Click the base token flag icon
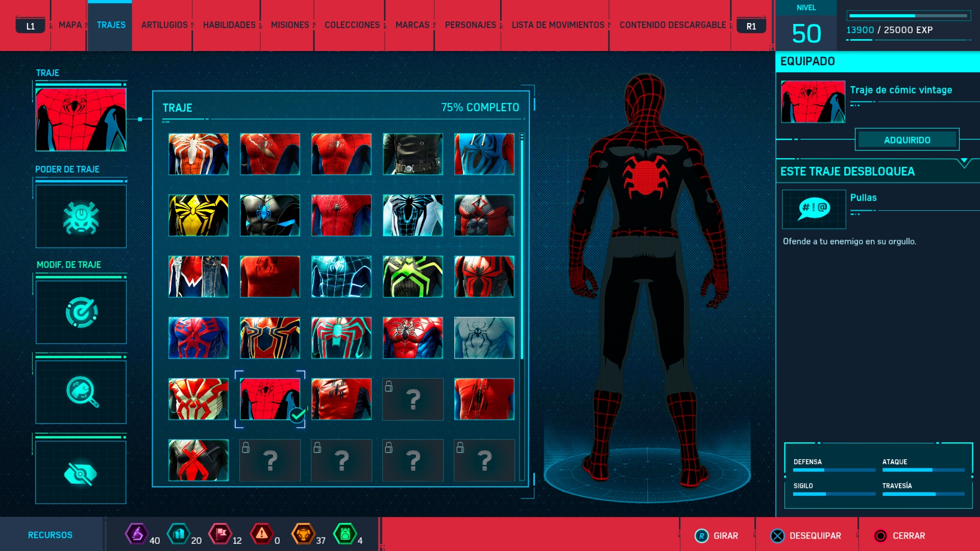 (x=220, y=534)
